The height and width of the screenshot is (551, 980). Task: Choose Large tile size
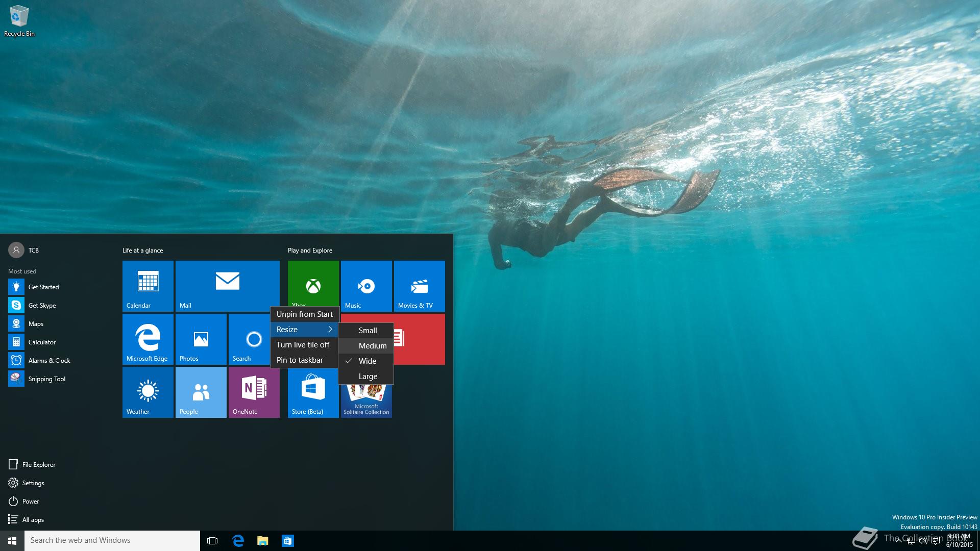click(x=366, y=377)
